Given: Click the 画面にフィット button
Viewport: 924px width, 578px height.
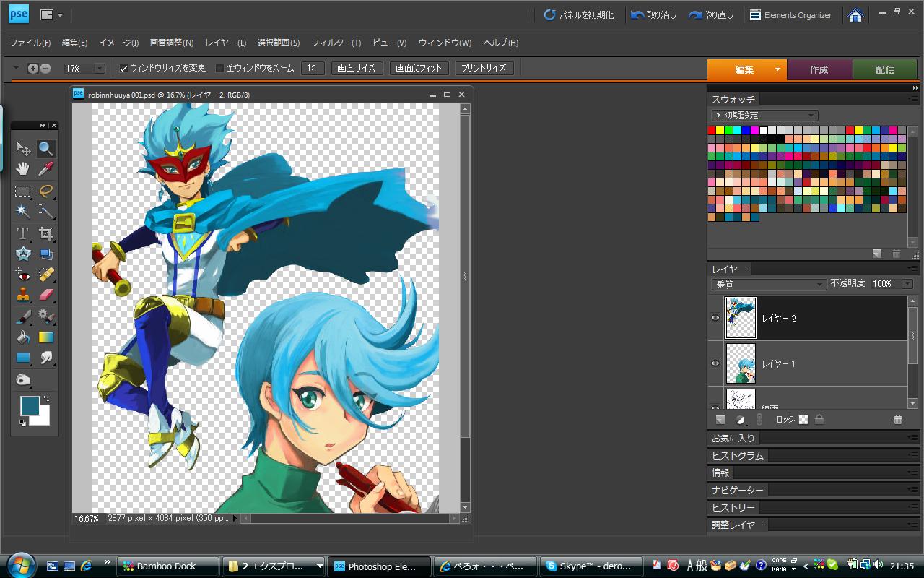Looking at the screenshot, I should point(419,68).
